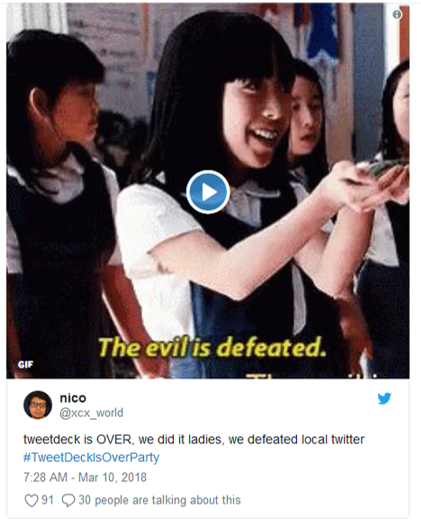This screenshot has width=421, height=528.
Task: Click the 91 likes count
Action: [47, 500]
